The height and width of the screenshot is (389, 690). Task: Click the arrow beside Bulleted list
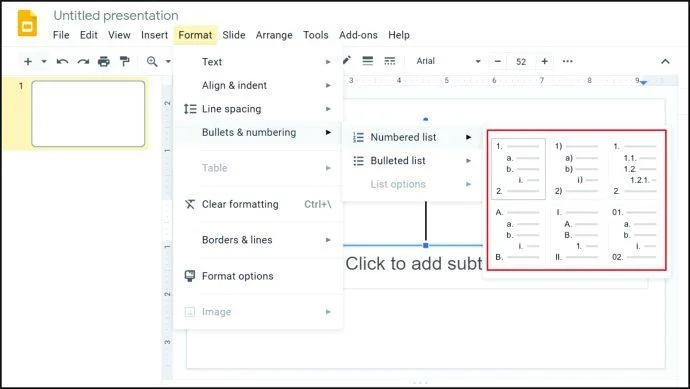pyautogui.click(x=469, y=161)
